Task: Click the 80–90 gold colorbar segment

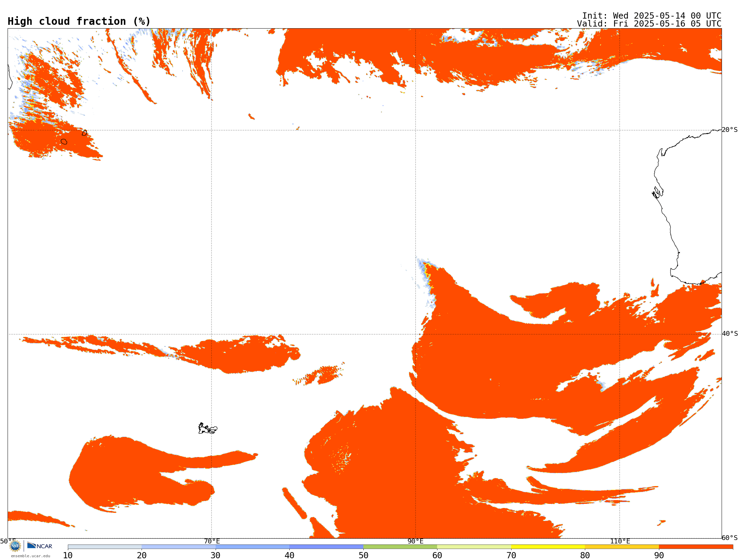Action: pyautogui.click(x=622, y=547)
